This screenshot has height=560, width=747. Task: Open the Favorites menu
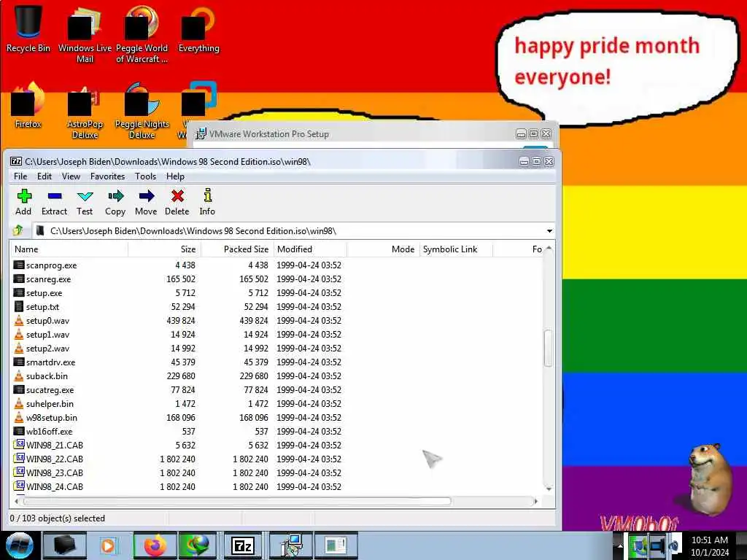pos(108,176)
